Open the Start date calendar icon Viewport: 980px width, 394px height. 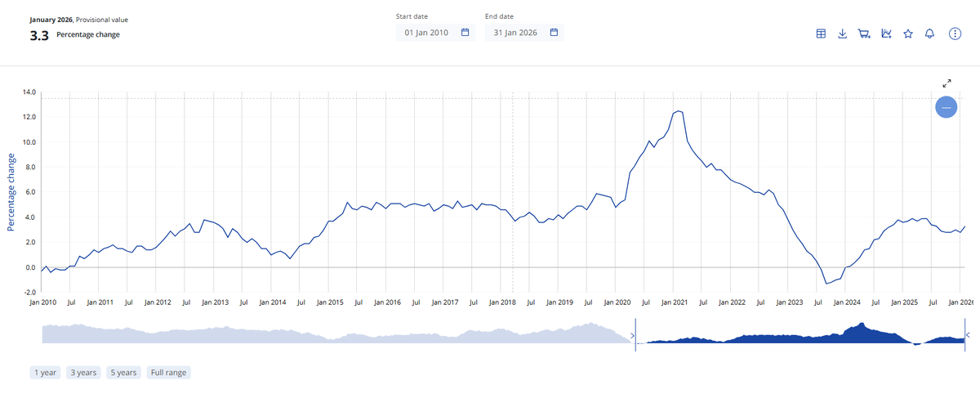pos(465,33)
